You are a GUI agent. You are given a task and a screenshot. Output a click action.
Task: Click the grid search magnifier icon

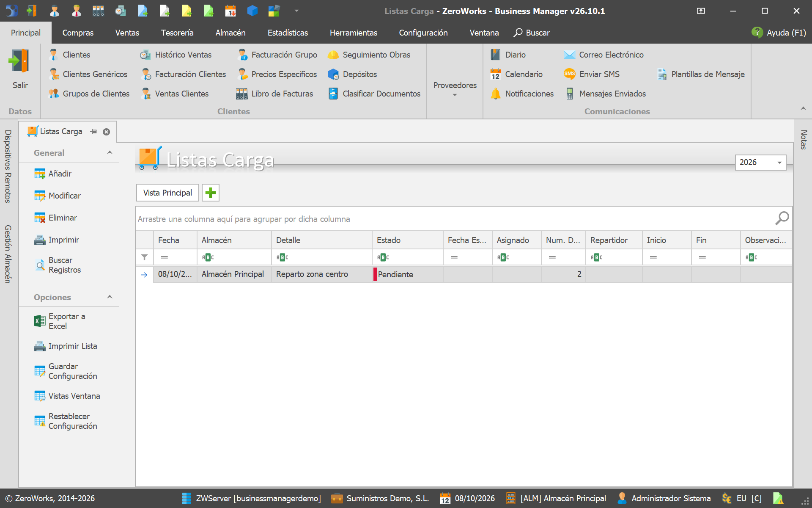pos(782,218)
